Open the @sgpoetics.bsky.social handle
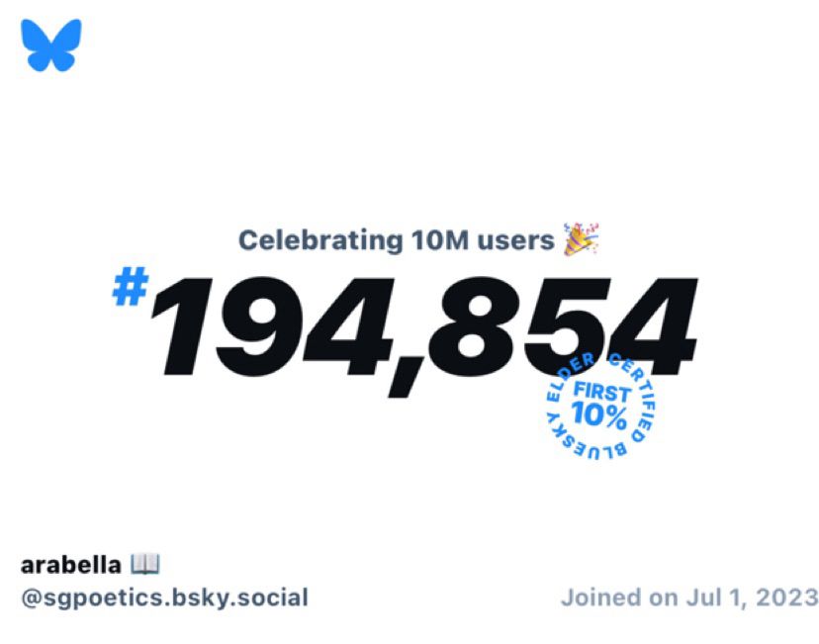Screen dimensions: 819x644 coord(164,598)
